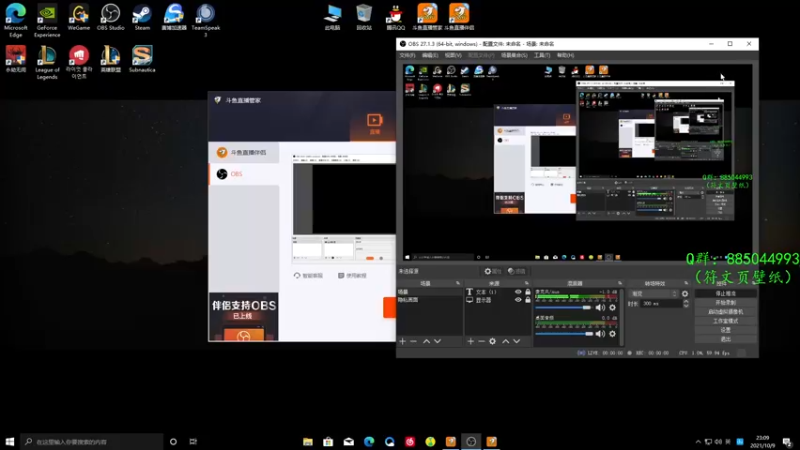Open the GeForce Experience desktop shortcut
The width and height of the screenshot is (800, 450).
pos(47,20)
